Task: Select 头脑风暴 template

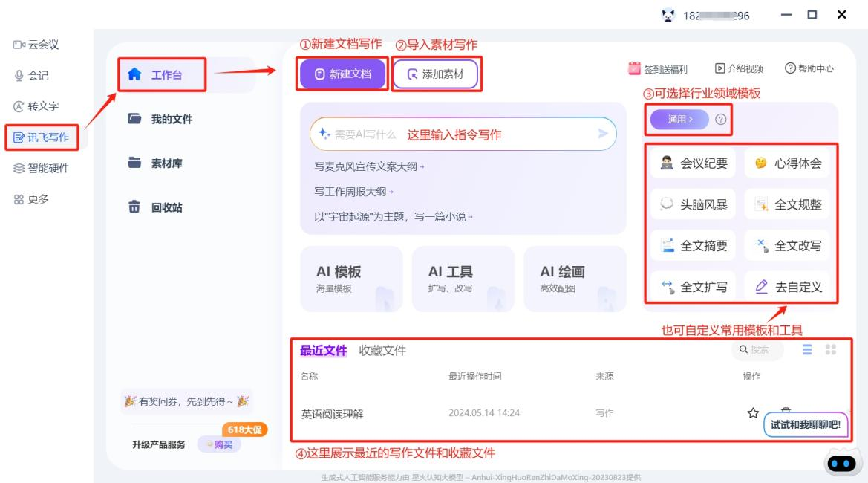Action: tap(693, 204)
